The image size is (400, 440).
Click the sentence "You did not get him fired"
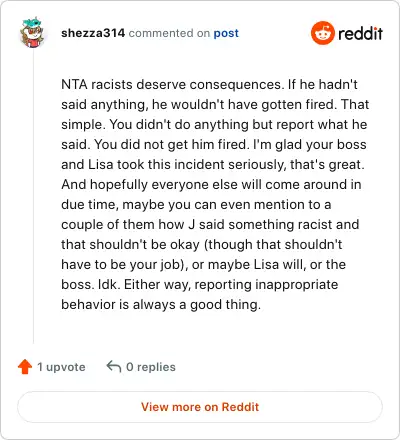click(x=170, y=144)
